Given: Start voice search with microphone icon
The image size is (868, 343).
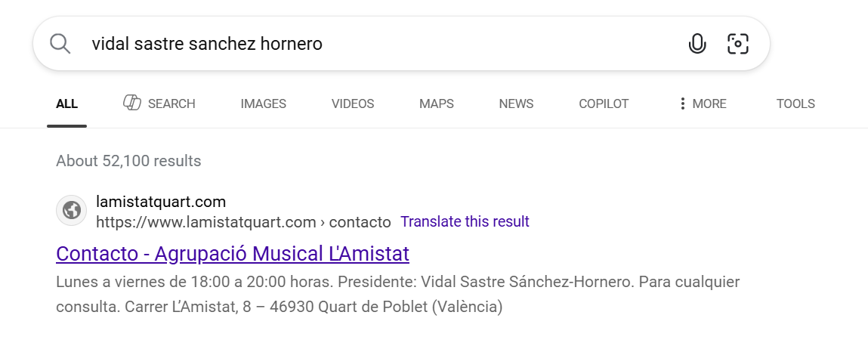Looking at the screenshot, I should (x=697, y=43).
